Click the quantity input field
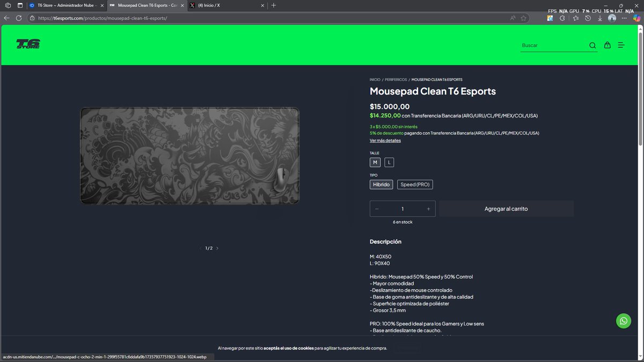The width and height of the screenshot is (644, 362). (402, 209)
